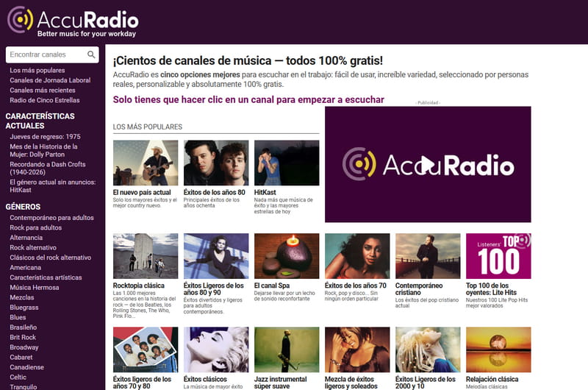Play El canal Spa thumbnail
This screenshot has height=390, width=588.
pyautogui.click(x=287, y=256)
